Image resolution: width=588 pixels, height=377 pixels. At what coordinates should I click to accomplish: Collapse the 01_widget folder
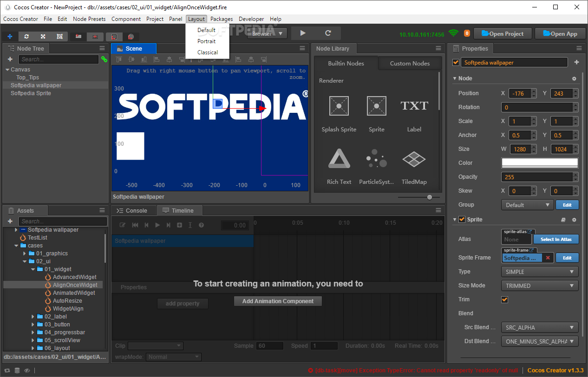tap(33, 269)
